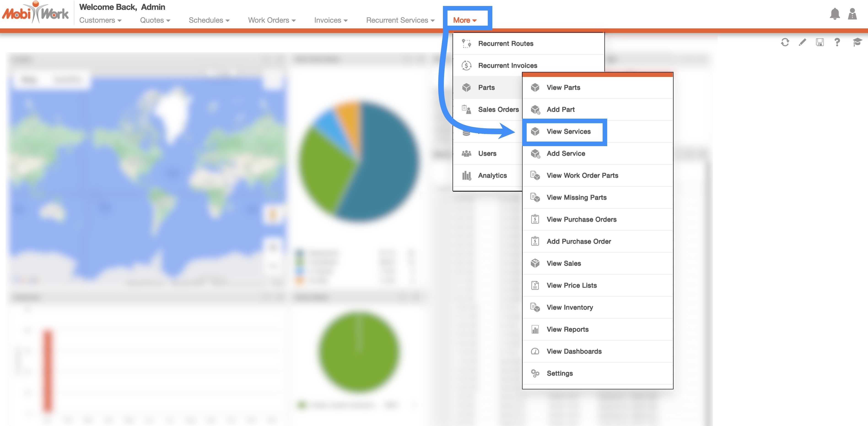868x426 pixels.
Task: Open View Purchase Orders entry
Action: [581, 220]
